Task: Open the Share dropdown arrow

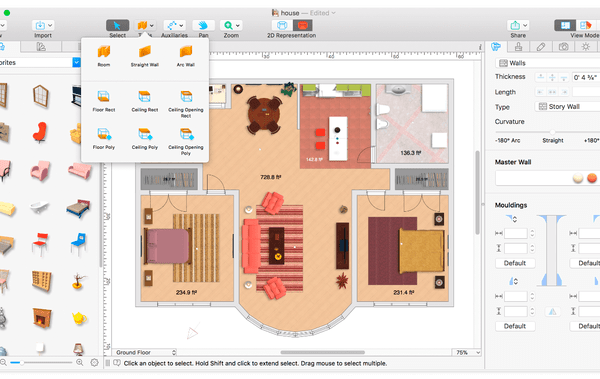Action: click(525, 26)
